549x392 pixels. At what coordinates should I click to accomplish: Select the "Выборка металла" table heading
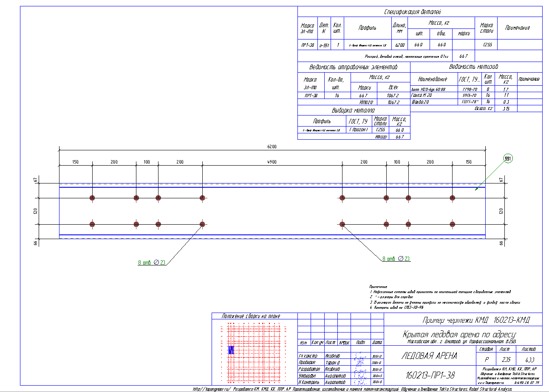point(354,110)
